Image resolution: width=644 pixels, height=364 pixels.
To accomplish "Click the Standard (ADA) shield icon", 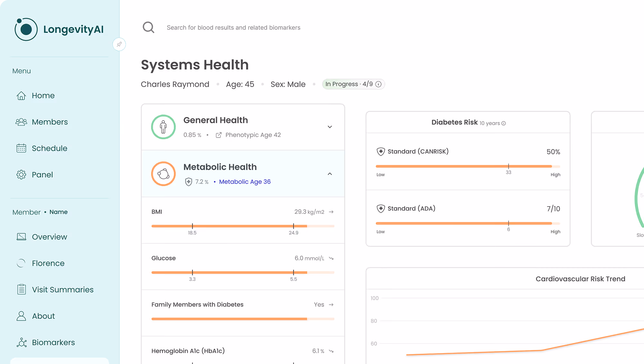I will coord(381,209).
